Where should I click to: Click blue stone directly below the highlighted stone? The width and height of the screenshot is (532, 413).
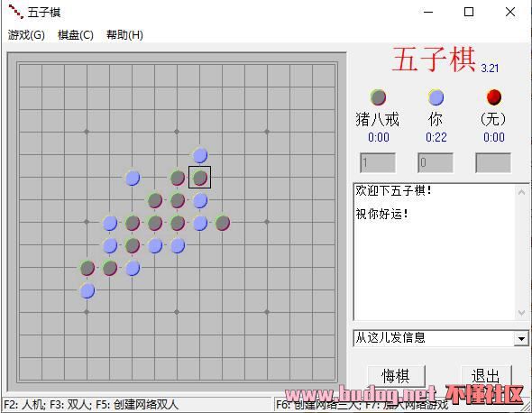200,200
